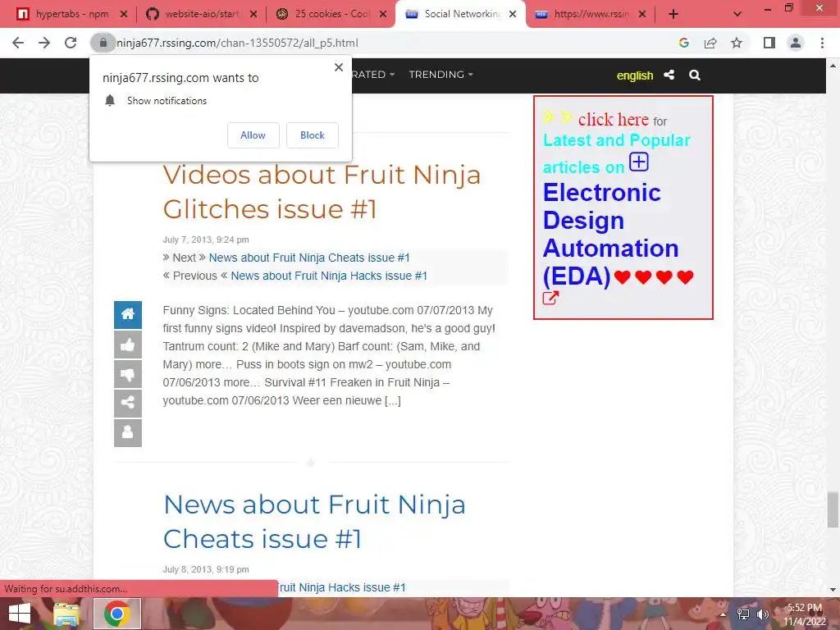Click the July 7, 2013 date text
Image resolution: width=840 pixels, height=630 pixels.
(206, 240)
